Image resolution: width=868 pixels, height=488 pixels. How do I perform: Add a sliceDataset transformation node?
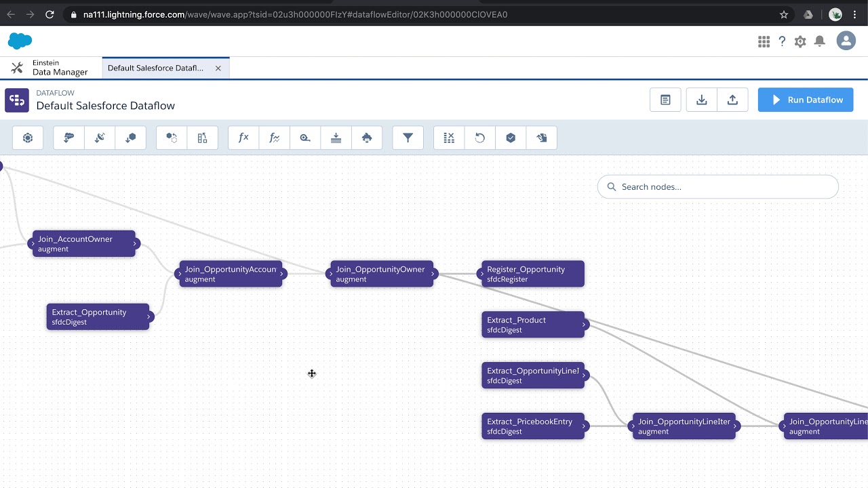click(x=449, y=138)
